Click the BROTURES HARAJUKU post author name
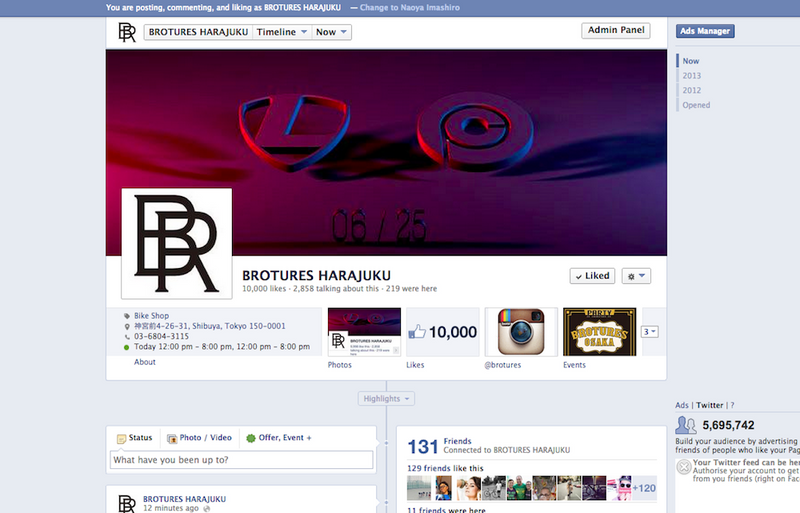800x513 pixels. point(184,499)
